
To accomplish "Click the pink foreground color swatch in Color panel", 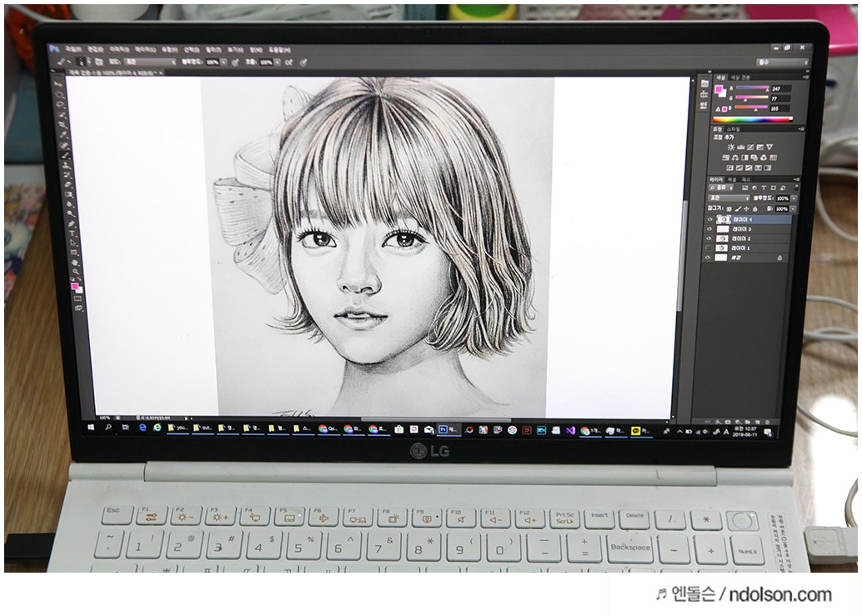I will click(x=719, y=88).
